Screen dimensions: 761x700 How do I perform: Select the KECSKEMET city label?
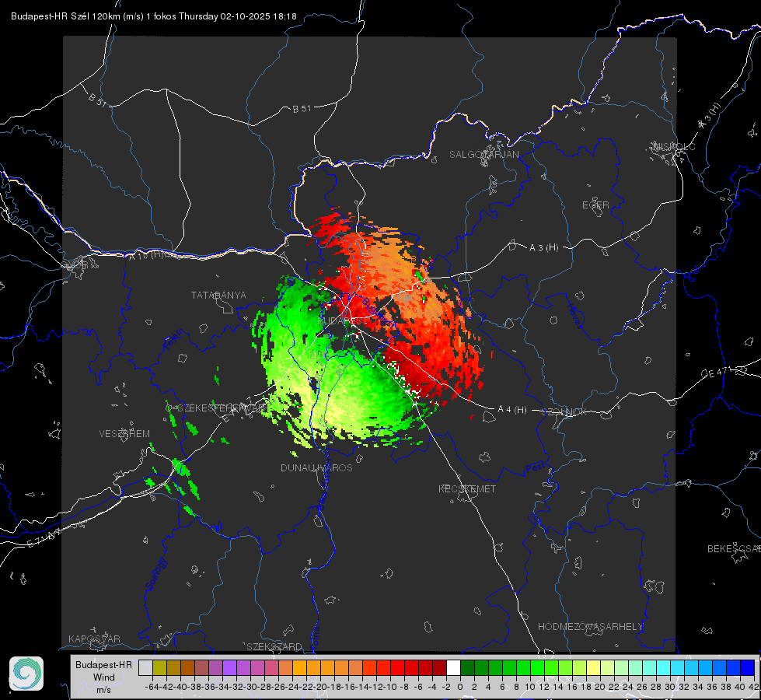[467, 488]
